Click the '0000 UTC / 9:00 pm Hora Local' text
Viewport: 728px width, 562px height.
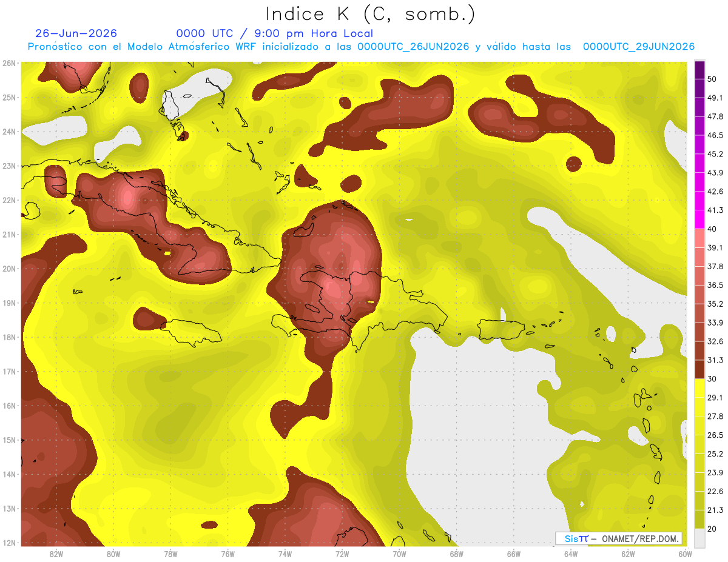[275, 33]
